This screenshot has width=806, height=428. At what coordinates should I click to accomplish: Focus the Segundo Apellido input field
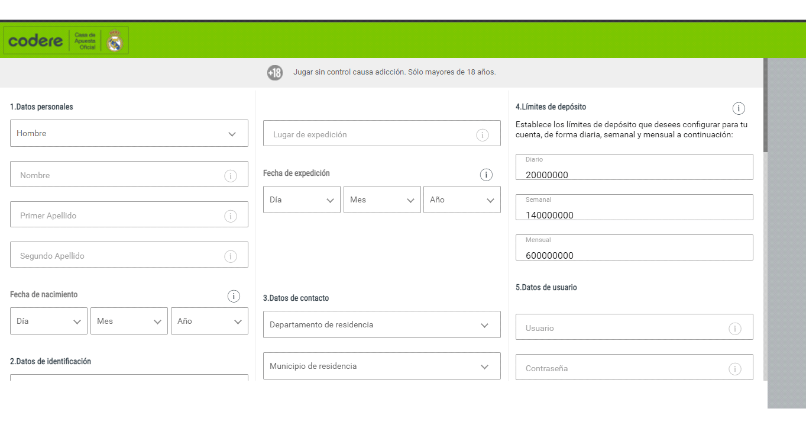(x=129, y=255)
